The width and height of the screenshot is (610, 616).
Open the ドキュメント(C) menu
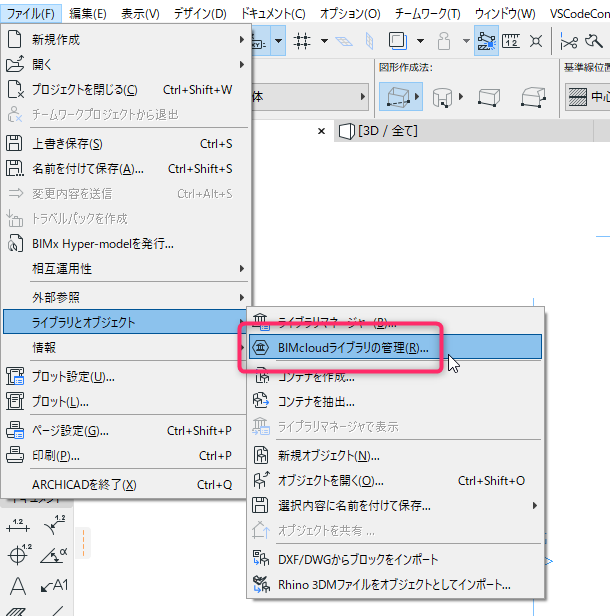pyautogui.click(x=273, y=14)
